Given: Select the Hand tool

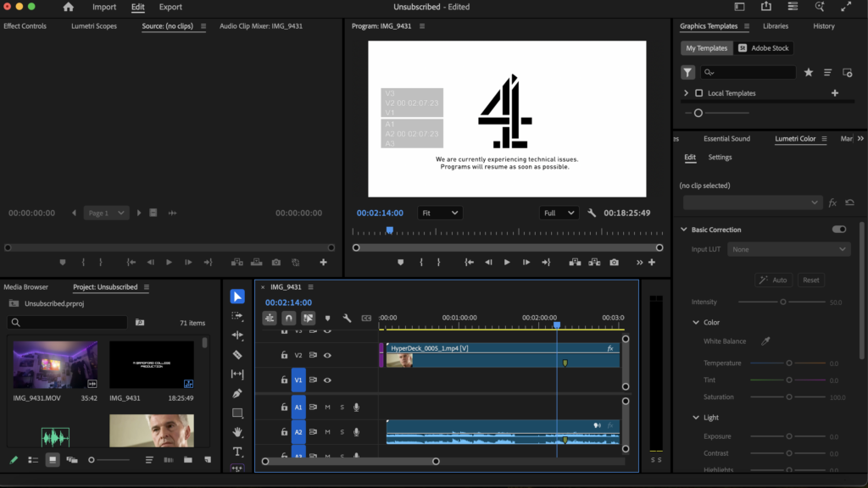Looking at the screenshot, I should click(x=237, y=432).
